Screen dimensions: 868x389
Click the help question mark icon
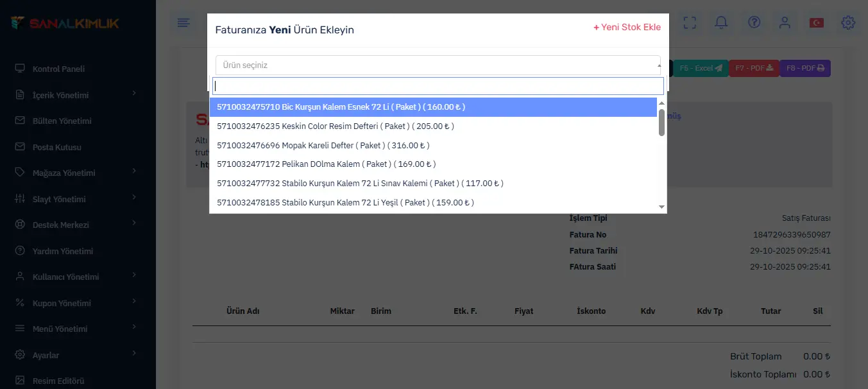click(x=754, y=22)
